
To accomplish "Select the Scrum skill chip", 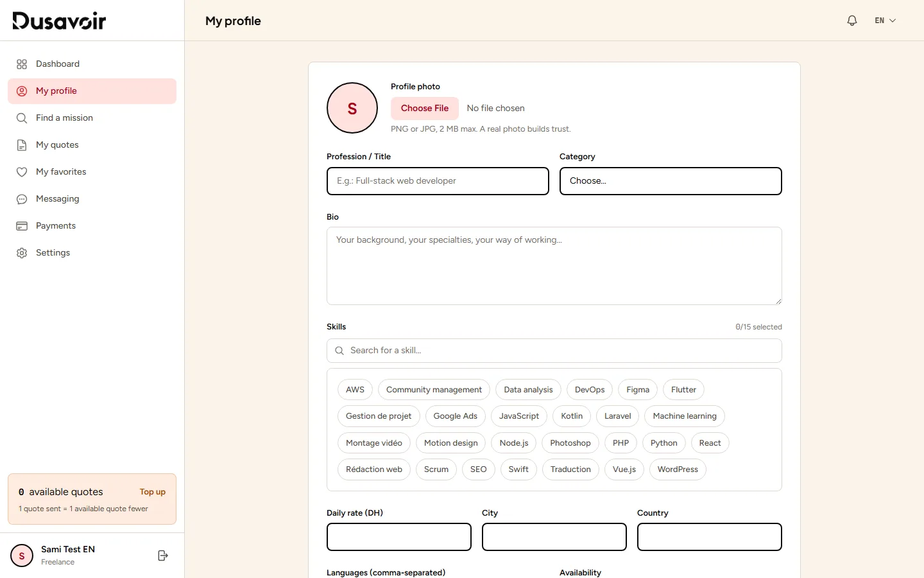I will [x=436, y=469].
